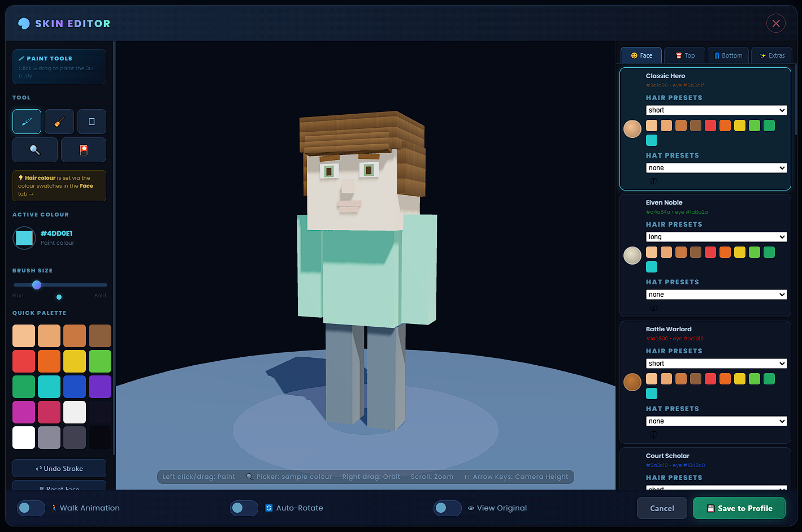Choose orange hair swatch for Elven Noble
The width and height of the screenshot is (802, 532).
725,252
